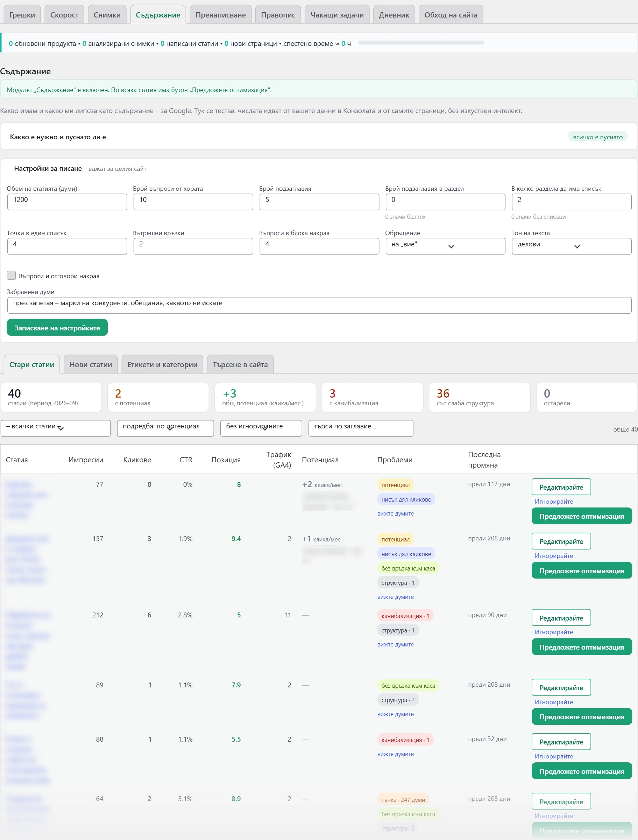The image size is (638, 840).
Task: Select the 'Обход на сайта' tab
Action: [x=451, y=15]
